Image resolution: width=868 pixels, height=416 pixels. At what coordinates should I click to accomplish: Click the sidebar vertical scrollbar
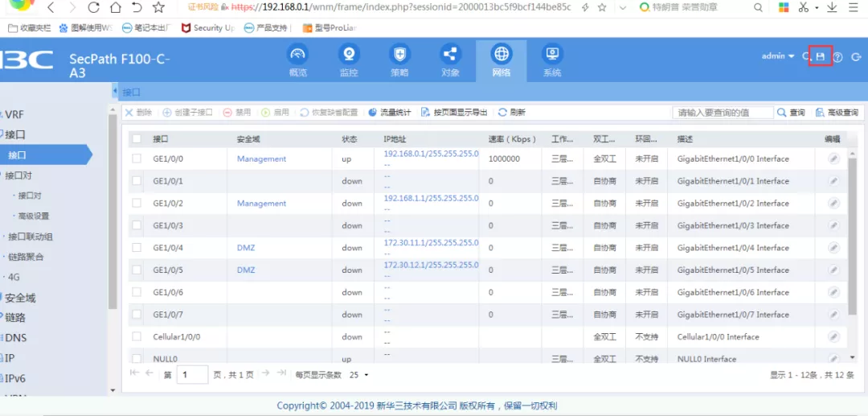[113, 211]
